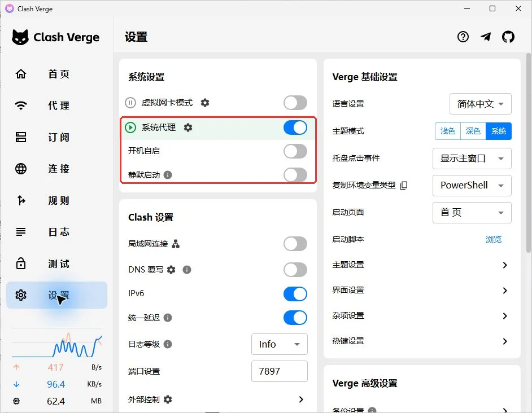532x413 pixels.
Task: Go to the 代理 sidebar item
Action: click(56, 105)
